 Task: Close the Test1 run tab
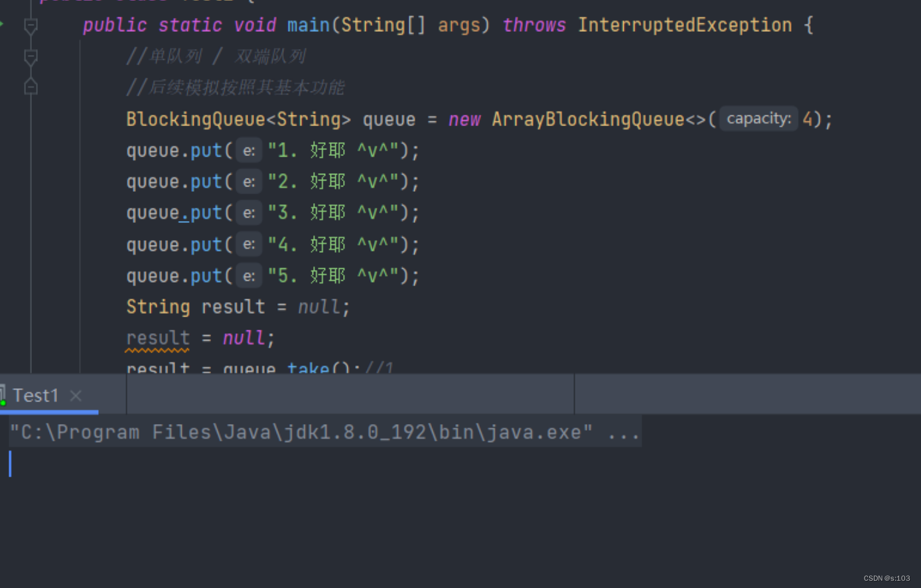pyautogui.click(x=76, y=396)
